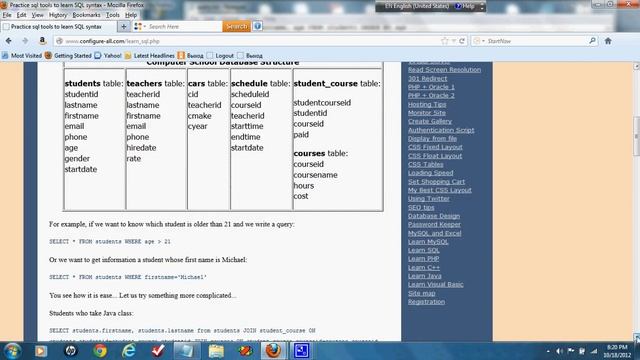640x360 pixels.
Task: Open the Most Visited bookmark
Action: tap(22, 56)
